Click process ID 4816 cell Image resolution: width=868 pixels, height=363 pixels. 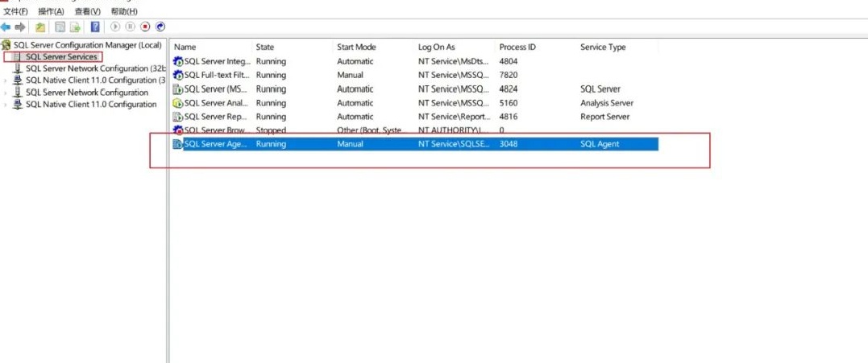point(509,117)
